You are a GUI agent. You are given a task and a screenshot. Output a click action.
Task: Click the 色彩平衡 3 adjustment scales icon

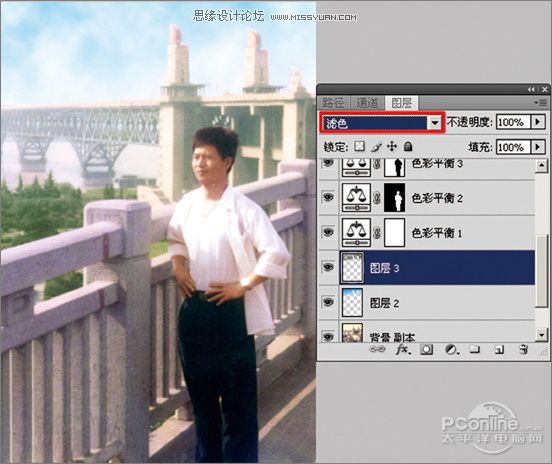pos(356,167)
